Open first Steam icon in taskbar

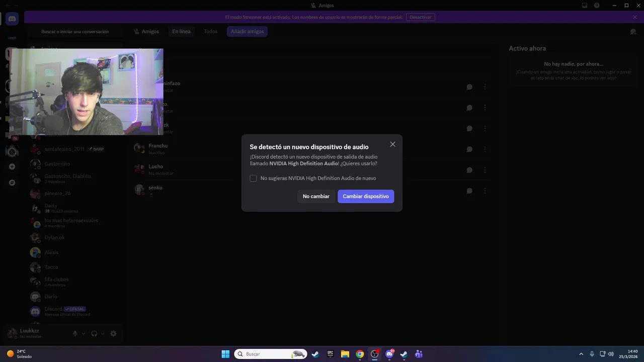[315, 354]
